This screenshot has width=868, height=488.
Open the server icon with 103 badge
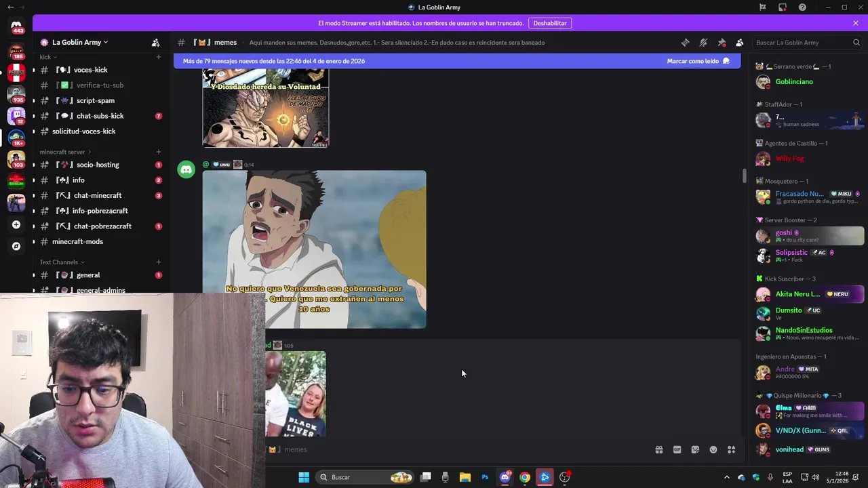point(16,159)
